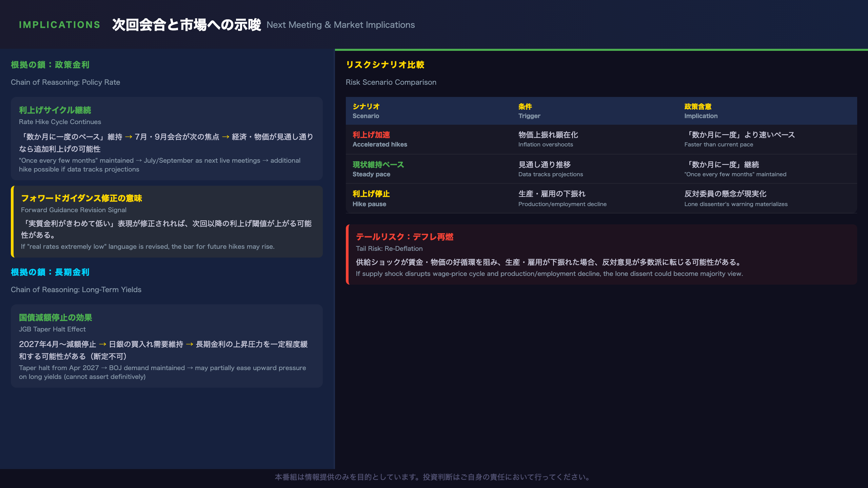Click Implication column header label
This screenshot has height=488, width=868.
(x=701, y=116)
